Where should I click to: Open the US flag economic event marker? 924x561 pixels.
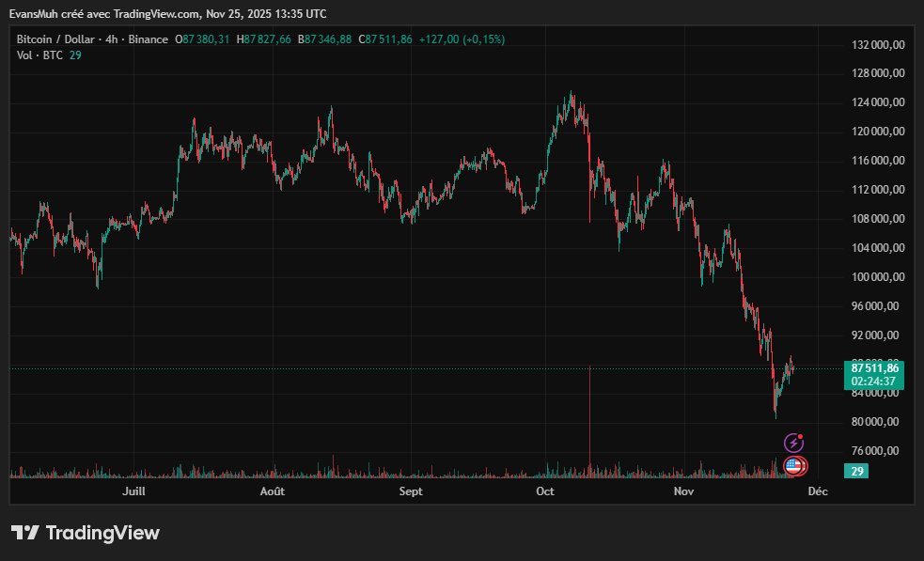[x=795, y=466]
